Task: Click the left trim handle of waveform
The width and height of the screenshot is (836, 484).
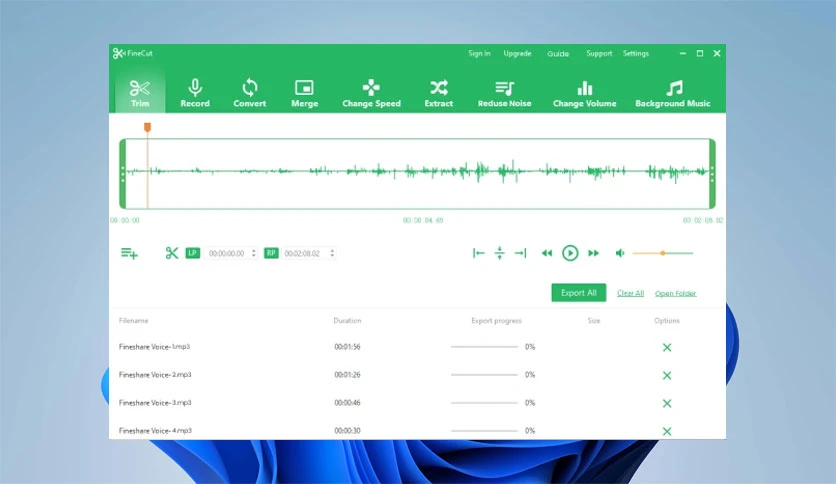Action: coord(123,174)
